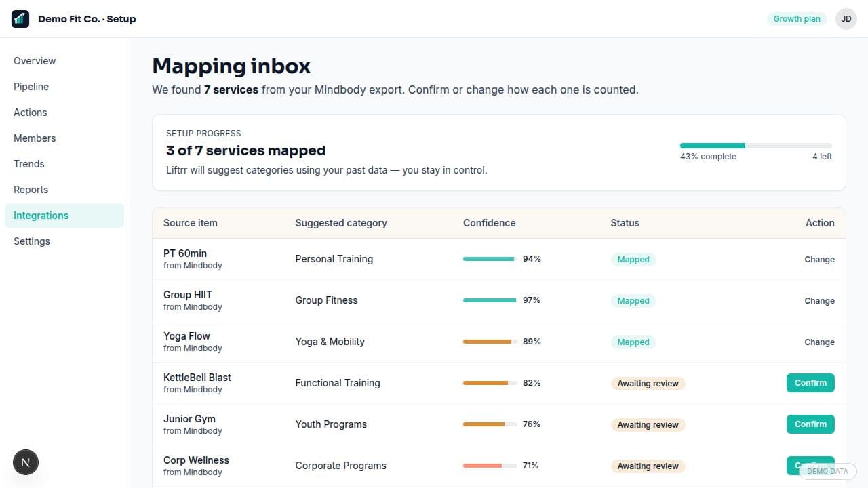868x488 pixels.
Task: Open the JD user avatar
Action: click(x=846, y=19)
